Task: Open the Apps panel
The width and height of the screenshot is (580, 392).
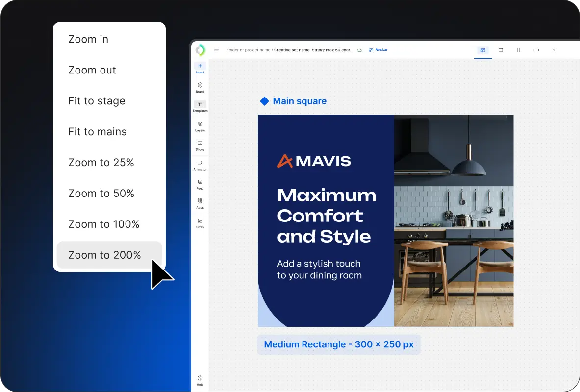Action: point(200,204)
